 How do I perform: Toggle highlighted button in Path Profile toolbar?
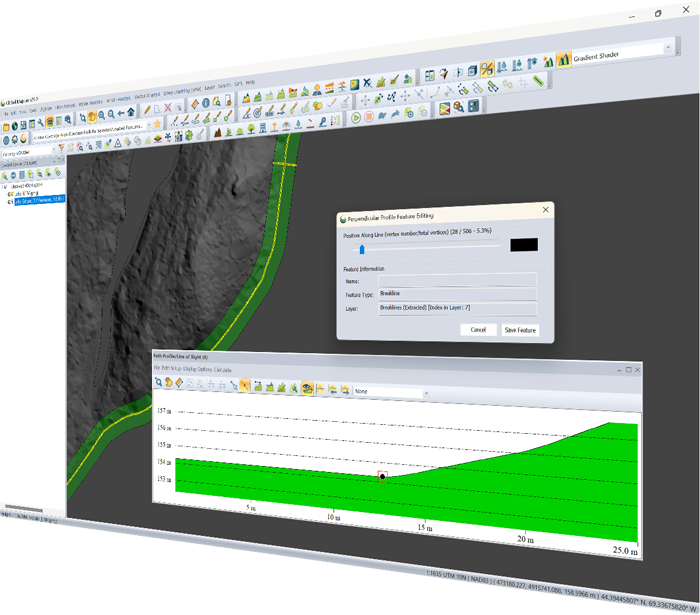(x=244, y=384)
